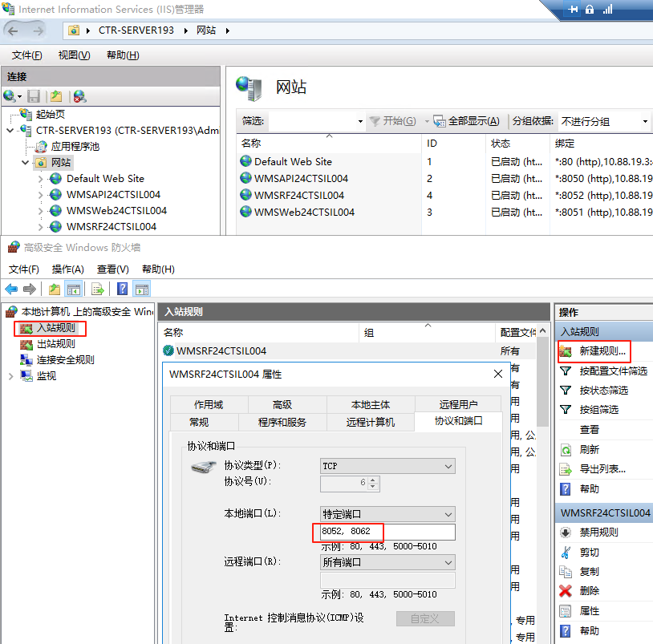Click the IIS remove connection icon
Image resolution: width=653 pixels, height=644 pixels.
click(79, 96)
